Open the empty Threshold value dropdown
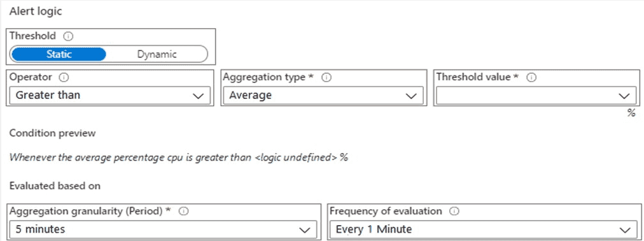This screenshot has width=644, height=241. pos(536,95)
